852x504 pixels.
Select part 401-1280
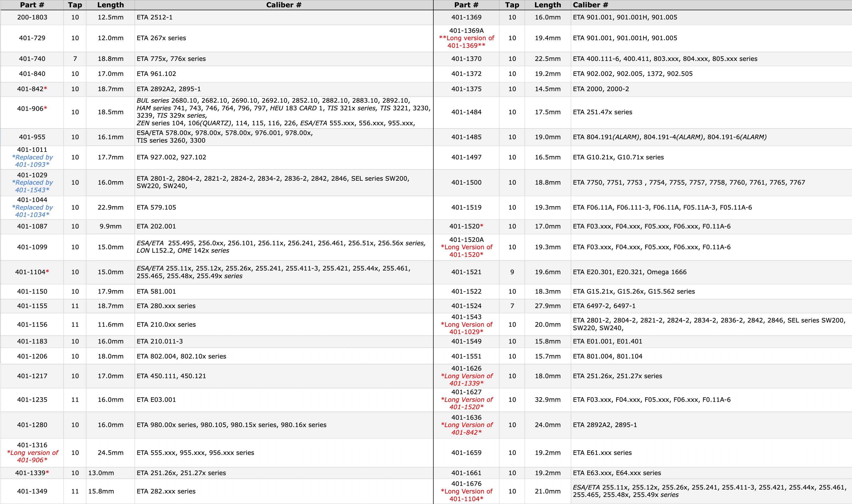tap(32, 425)
